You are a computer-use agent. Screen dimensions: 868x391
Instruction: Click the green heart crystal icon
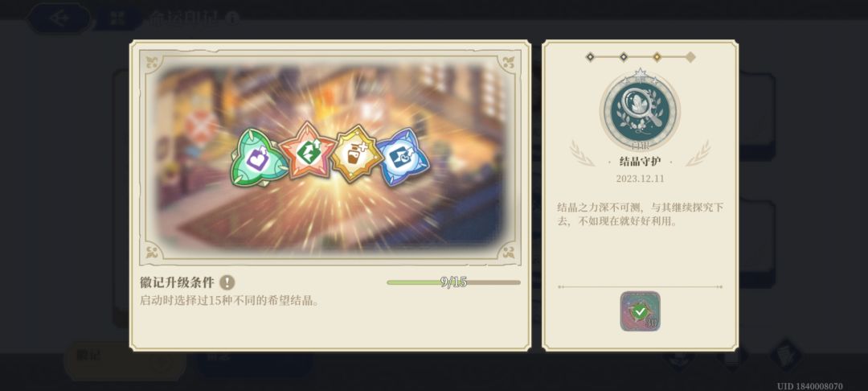(x=259, y=158)
